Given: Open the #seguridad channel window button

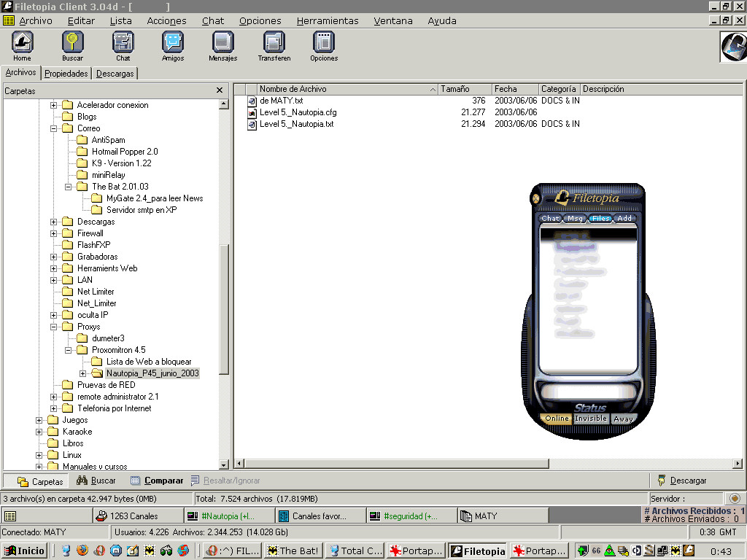Looking at the screenshot, I should coord(411,516).
